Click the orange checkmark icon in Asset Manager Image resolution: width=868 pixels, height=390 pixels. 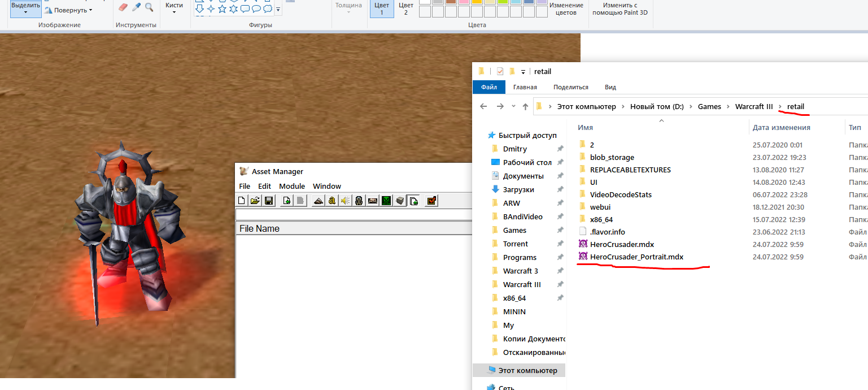pyautogui.click(x=431, y=200)
